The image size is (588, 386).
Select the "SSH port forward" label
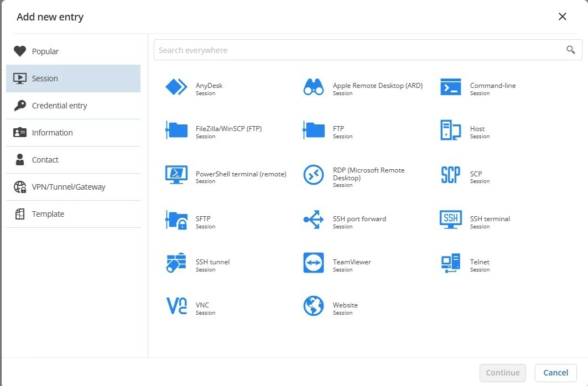coord(359,219)
